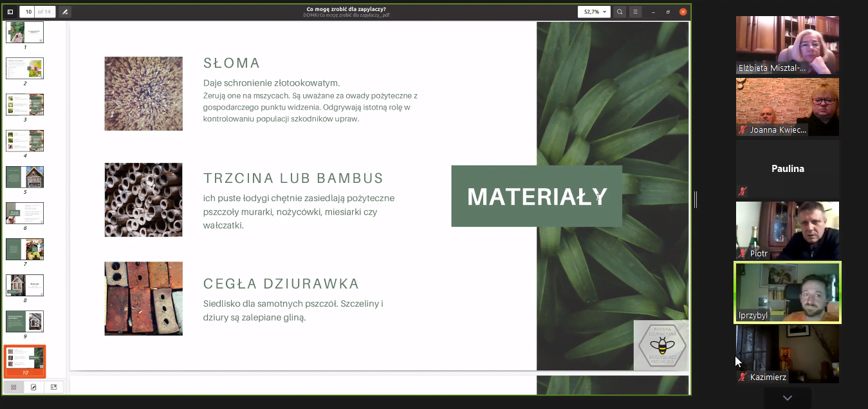Click the SŁOMA heading on the slide

coord(232,63)
